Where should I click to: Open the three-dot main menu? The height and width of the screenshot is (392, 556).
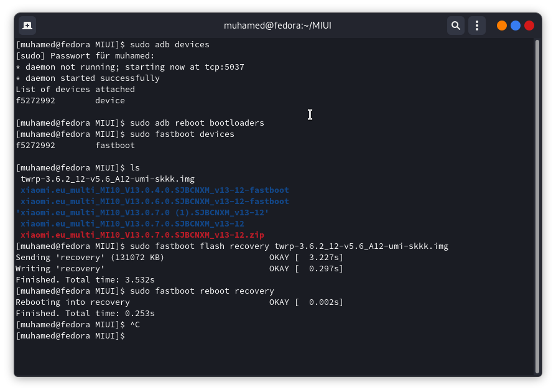tap(476, 26)
